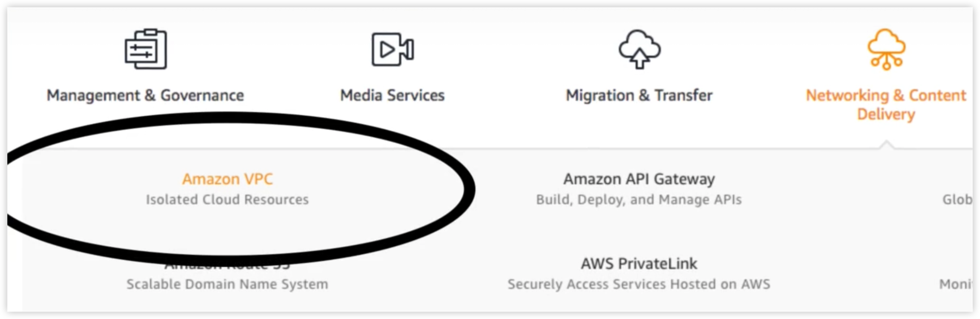Switch to the Media Services category
Viewport: 980px width, 319px height.
392,96
